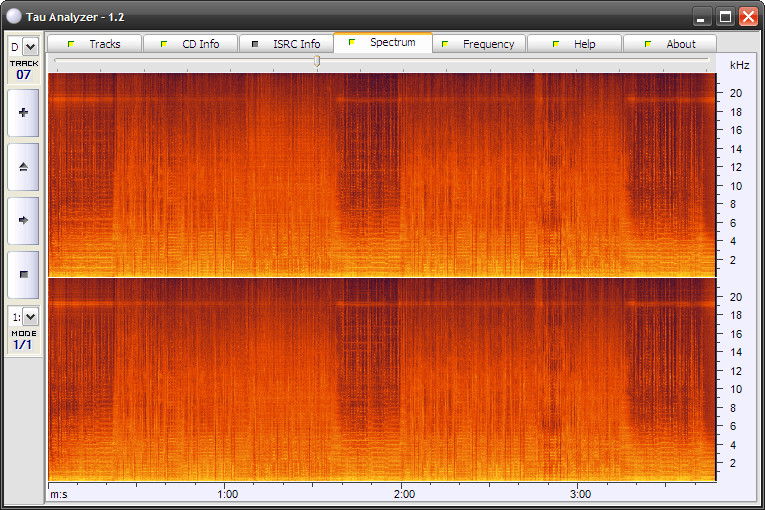Maximize the Tau Analyzer window
765x510 pixels.
click(725, 16)
